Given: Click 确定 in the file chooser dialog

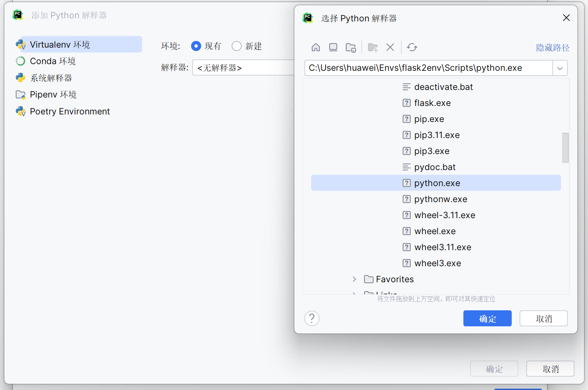Looking at the screenshot, I should pos(487,319).
